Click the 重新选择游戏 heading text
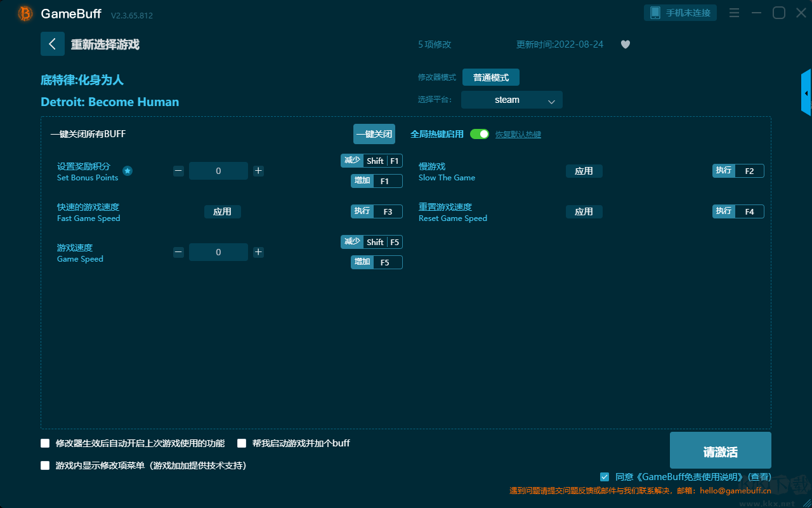The height and width of the screenshot is (508, 812). 105,44
